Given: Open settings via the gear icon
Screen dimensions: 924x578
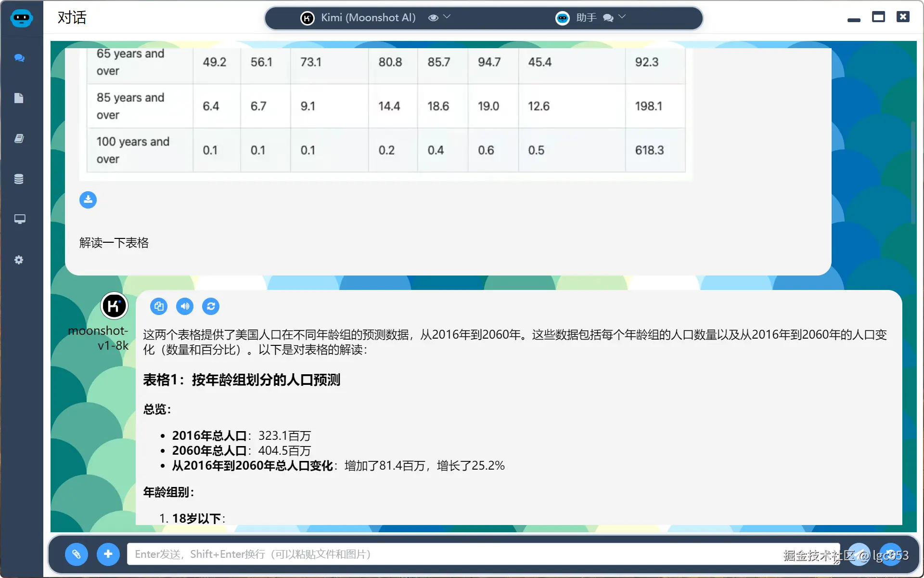Looking at the screenshot, I should (19, 260).
